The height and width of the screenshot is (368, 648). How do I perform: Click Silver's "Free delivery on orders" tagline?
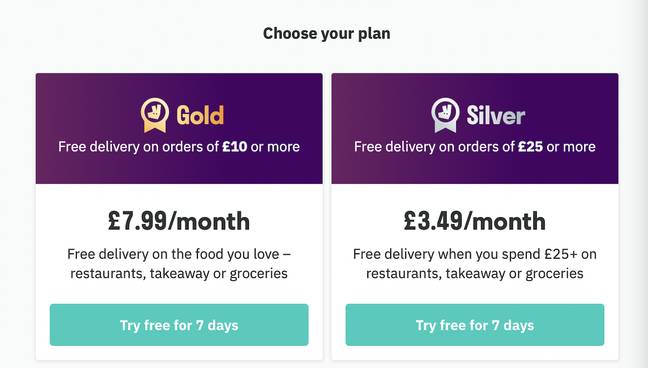pos(475,146)
